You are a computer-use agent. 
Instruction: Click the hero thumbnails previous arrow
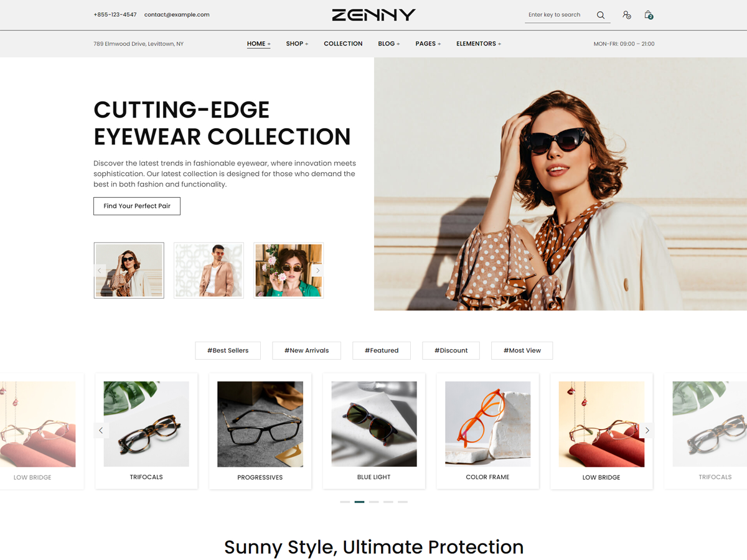click(100, 271)
